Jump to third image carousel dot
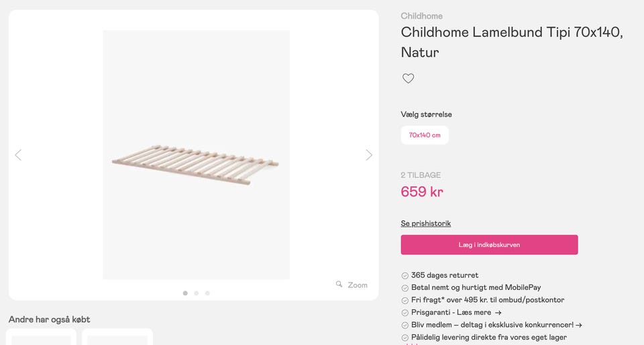Image resolution: width=644 pixels, height=345 pixels. 207,293
